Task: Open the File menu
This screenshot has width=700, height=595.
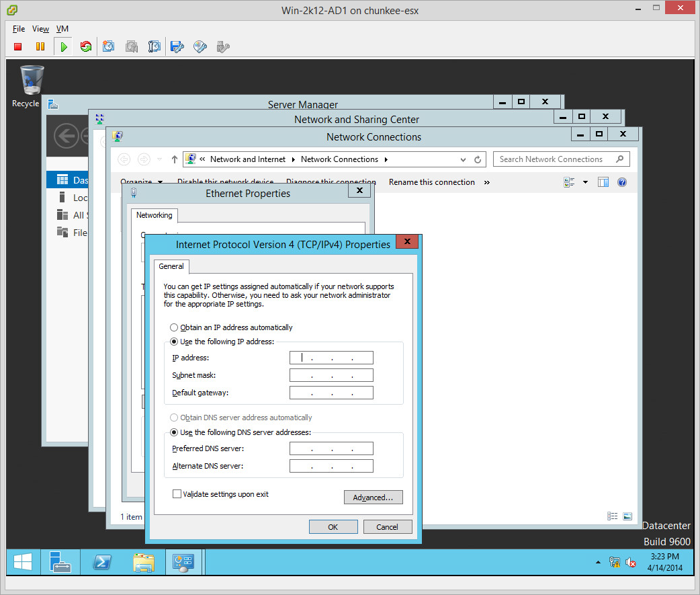Action: coord(19,29)
